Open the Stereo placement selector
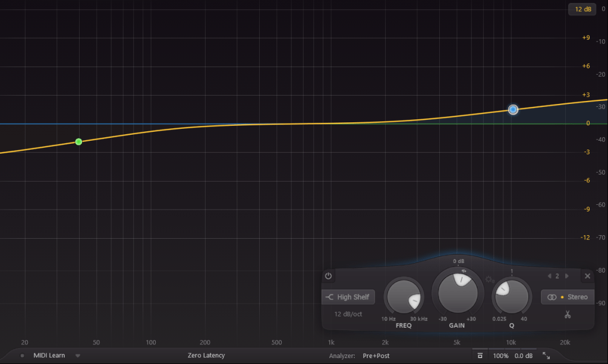 point(568,297)
